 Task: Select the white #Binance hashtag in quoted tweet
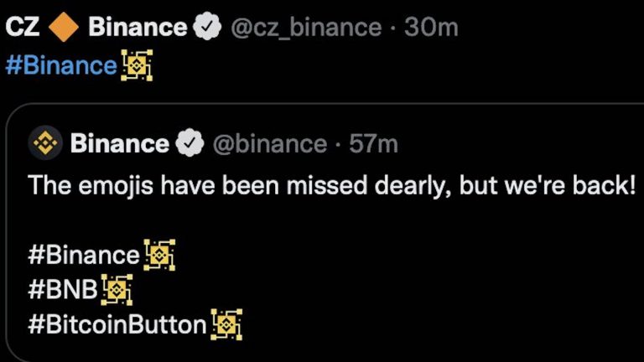[84, 255]
